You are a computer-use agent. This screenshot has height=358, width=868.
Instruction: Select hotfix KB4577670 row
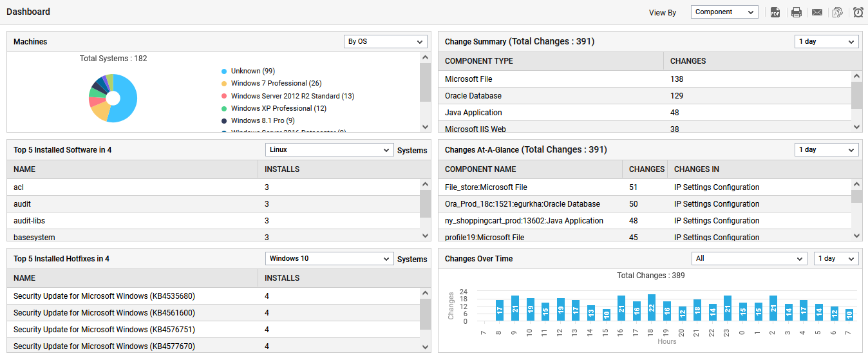(213, 346)
